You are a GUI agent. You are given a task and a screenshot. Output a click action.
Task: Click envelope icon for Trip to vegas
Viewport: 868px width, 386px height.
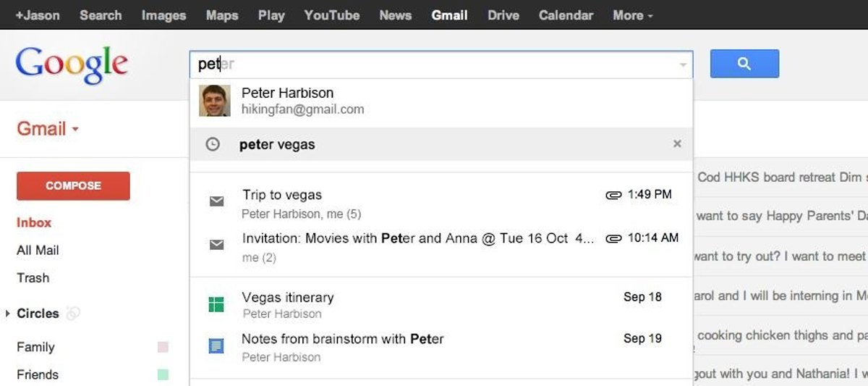pos(216,201)
